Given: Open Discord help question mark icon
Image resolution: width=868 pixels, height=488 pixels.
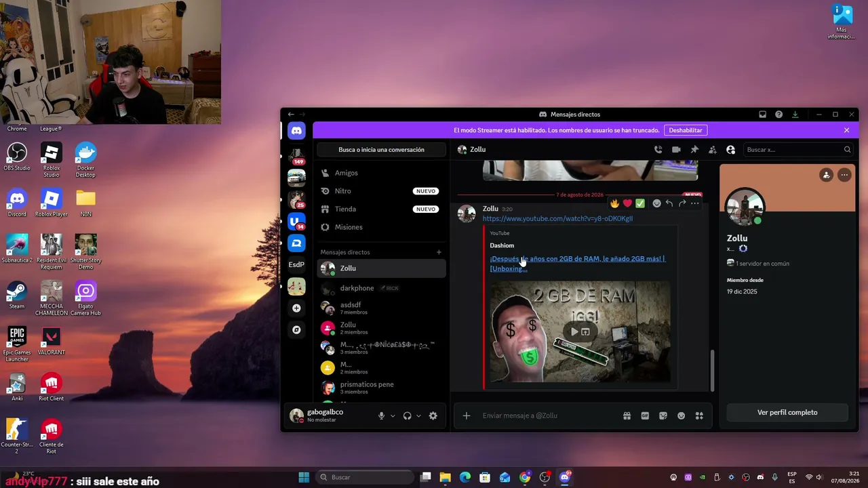Looking at the screenshot, I should 779,115.
